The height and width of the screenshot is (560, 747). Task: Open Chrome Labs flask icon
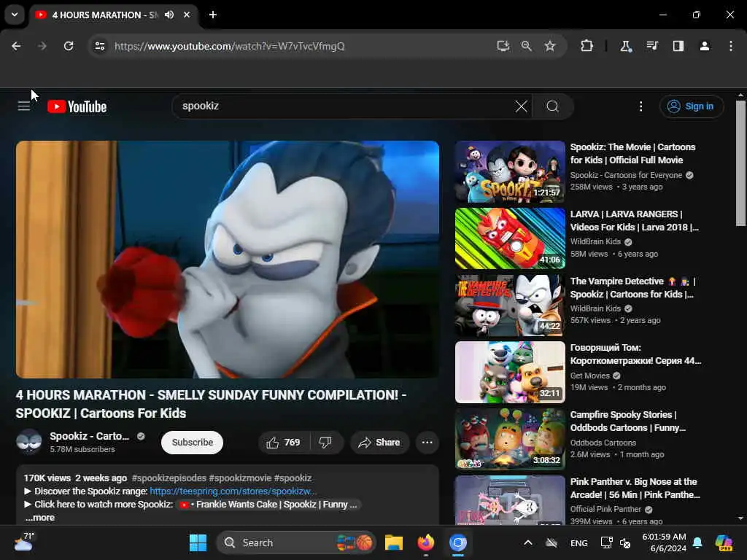coord(625,46)
